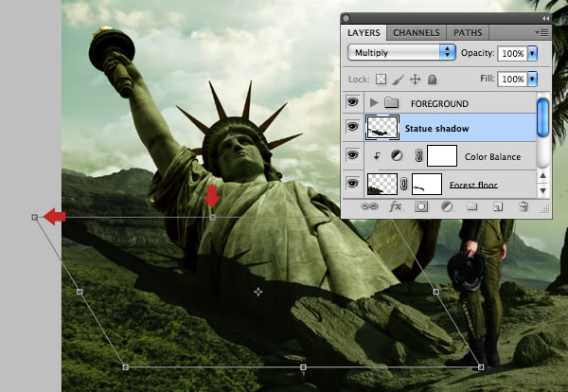The image size is (568, 392).
Task: Toggle lock position move icon
Action: point(416,79)
